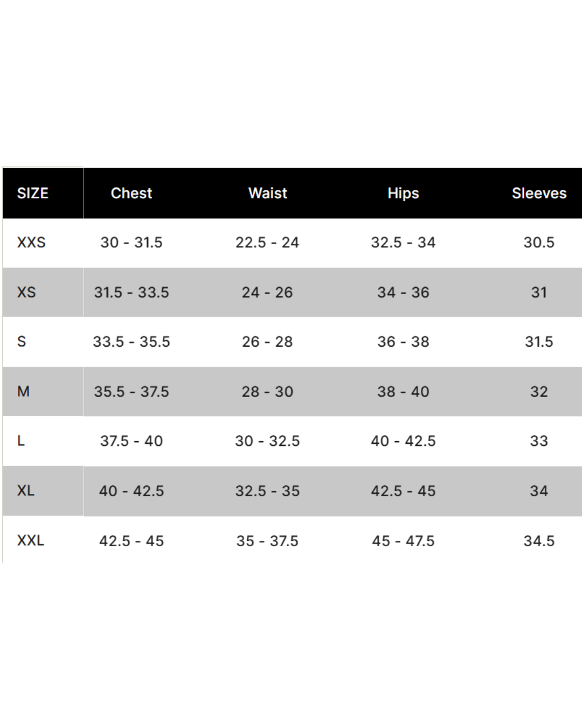
Task: Select the Chest column header
Action: [x=131, y=193]
